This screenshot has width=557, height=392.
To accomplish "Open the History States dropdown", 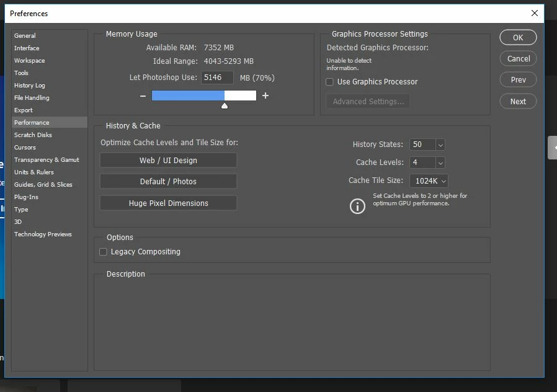I will point(440,145).
